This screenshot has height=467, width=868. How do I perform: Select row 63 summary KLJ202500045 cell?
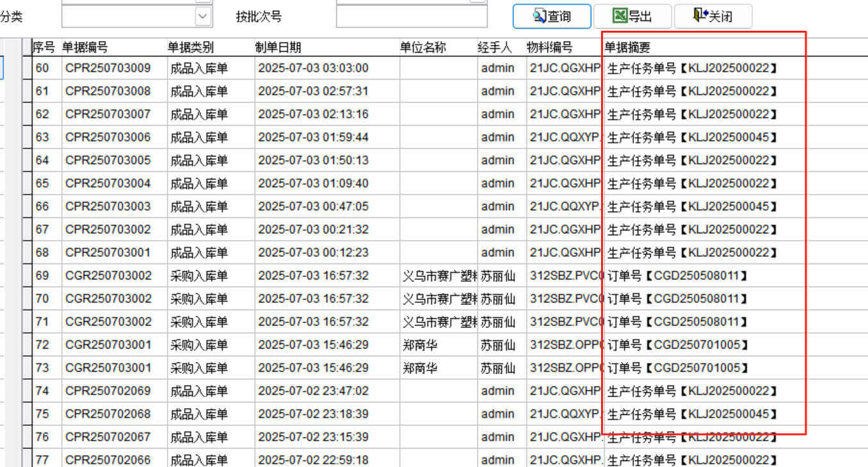692,138
